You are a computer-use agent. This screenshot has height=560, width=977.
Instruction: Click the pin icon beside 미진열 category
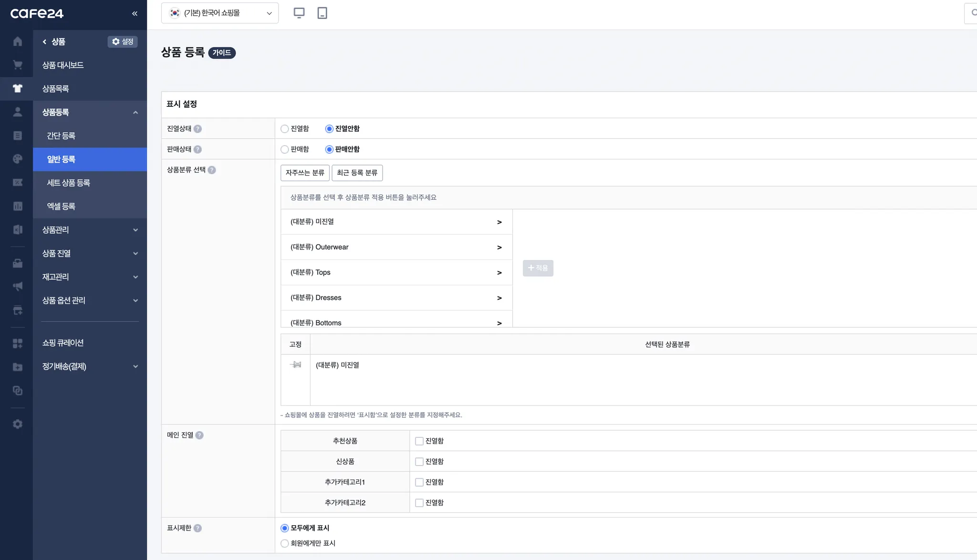click(x=296, y=365)
